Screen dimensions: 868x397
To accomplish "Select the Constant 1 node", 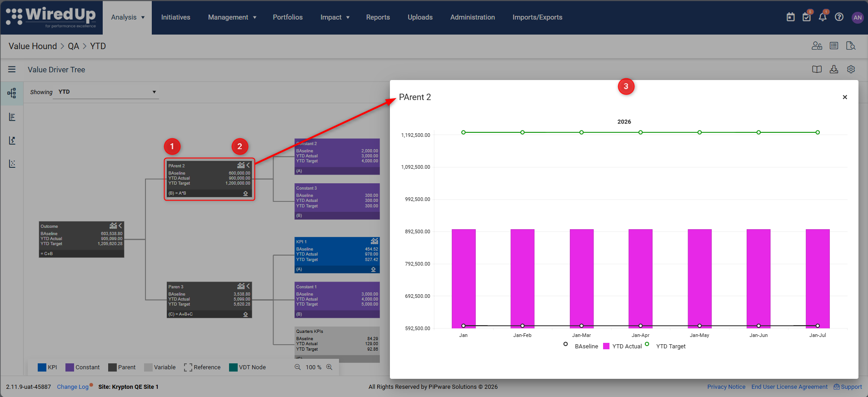I will point(337,300).
